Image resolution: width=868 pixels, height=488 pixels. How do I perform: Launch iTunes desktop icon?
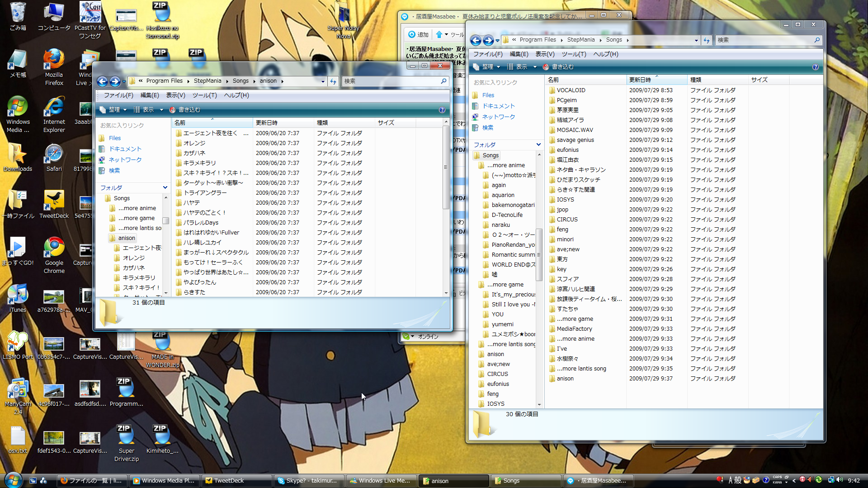tap(18, 298)
